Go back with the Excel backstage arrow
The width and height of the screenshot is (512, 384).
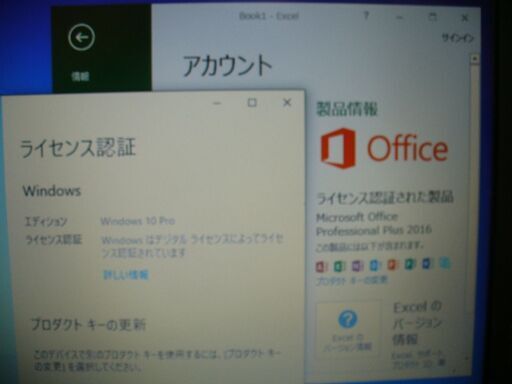(x=82, y=37)
